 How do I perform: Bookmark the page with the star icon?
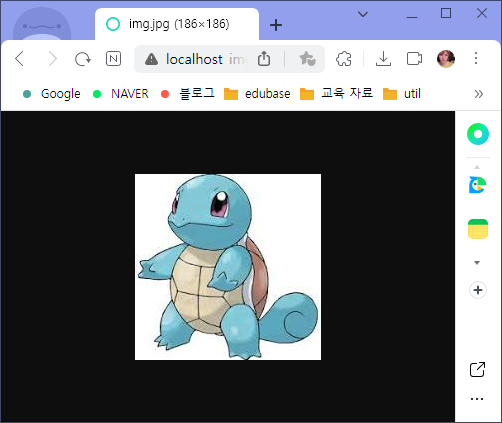pyautogui.click(x=307, y=59)
